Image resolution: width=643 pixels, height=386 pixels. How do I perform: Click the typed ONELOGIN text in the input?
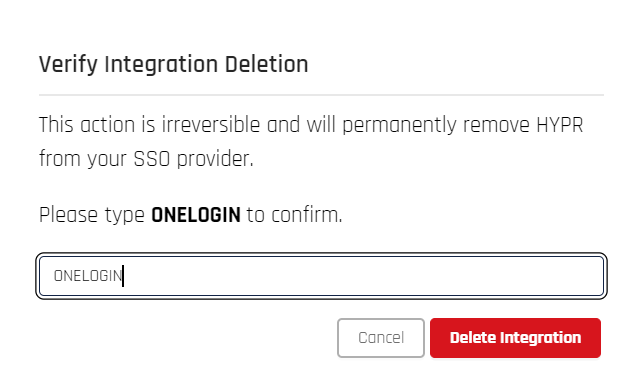[x=88, y=276]
